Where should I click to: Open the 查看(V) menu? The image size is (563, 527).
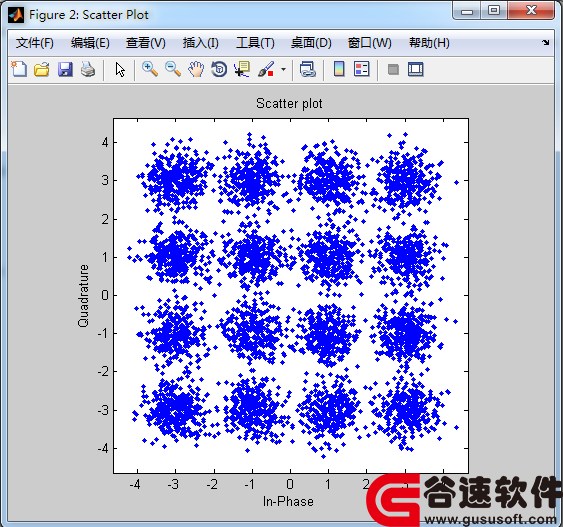coord(146,43)
